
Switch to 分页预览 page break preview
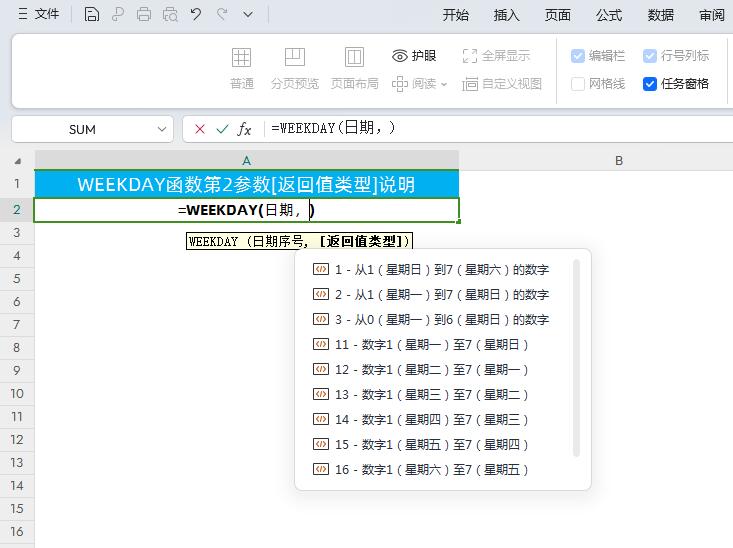pyautogui.click(x=295, y=68)
